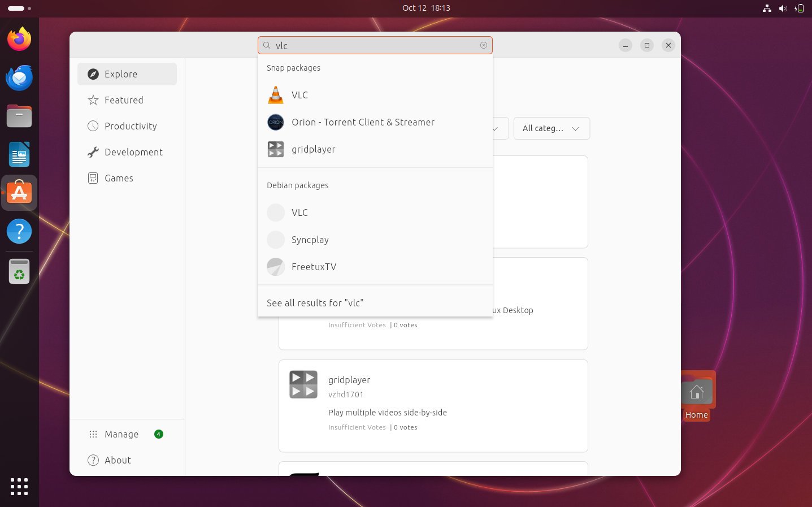This screenshot has width=812, height=507.
Task: Click the Explore compass icon
Action: [x=93, y=74]
